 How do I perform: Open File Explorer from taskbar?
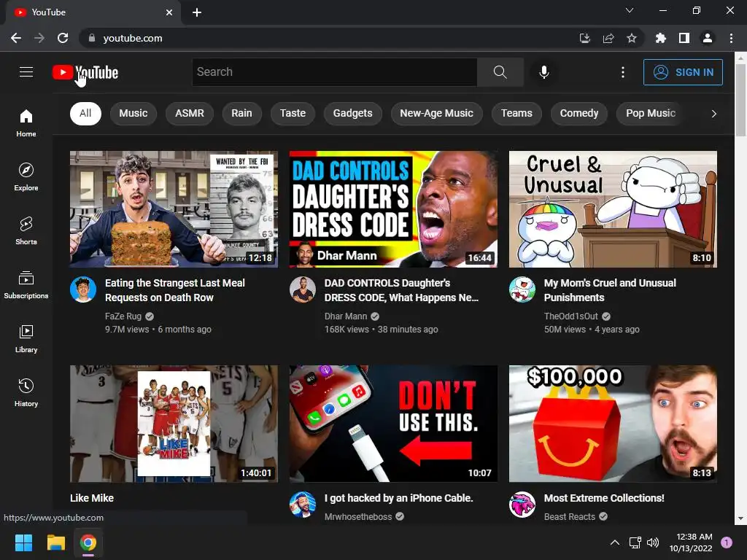click(x=55, y=542)
